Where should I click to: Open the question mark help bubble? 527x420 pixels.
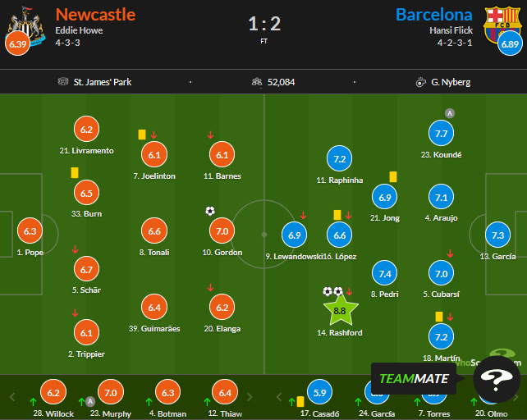[497, 380]
